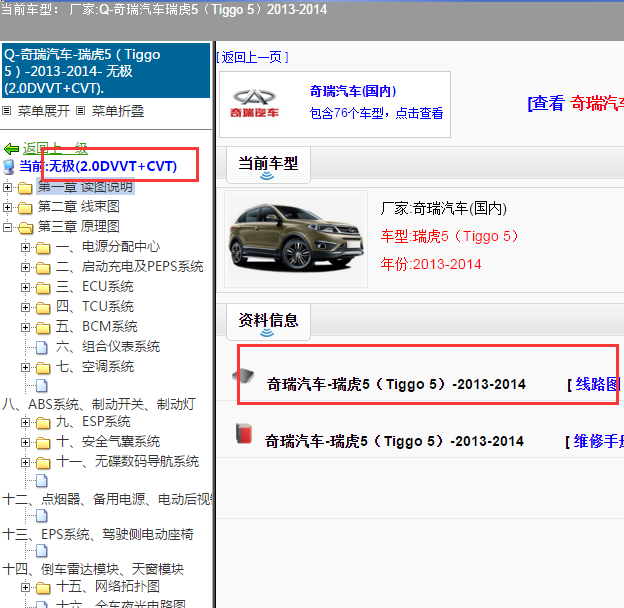Viewport: 624px width, 608px height.
Task: Click folder icon beside 四、TCU系统
Action: click(43, 308)
